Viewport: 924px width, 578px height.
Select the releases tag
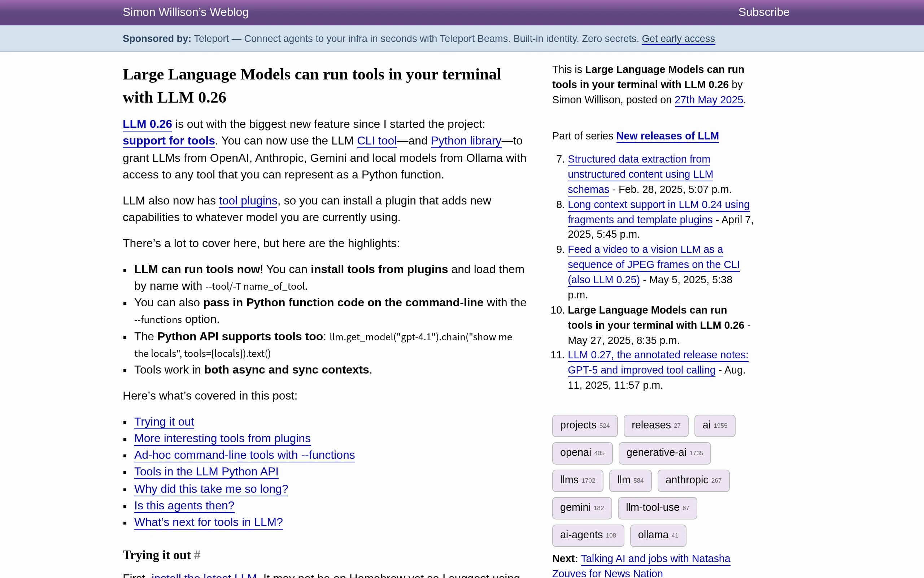[655, 426]
